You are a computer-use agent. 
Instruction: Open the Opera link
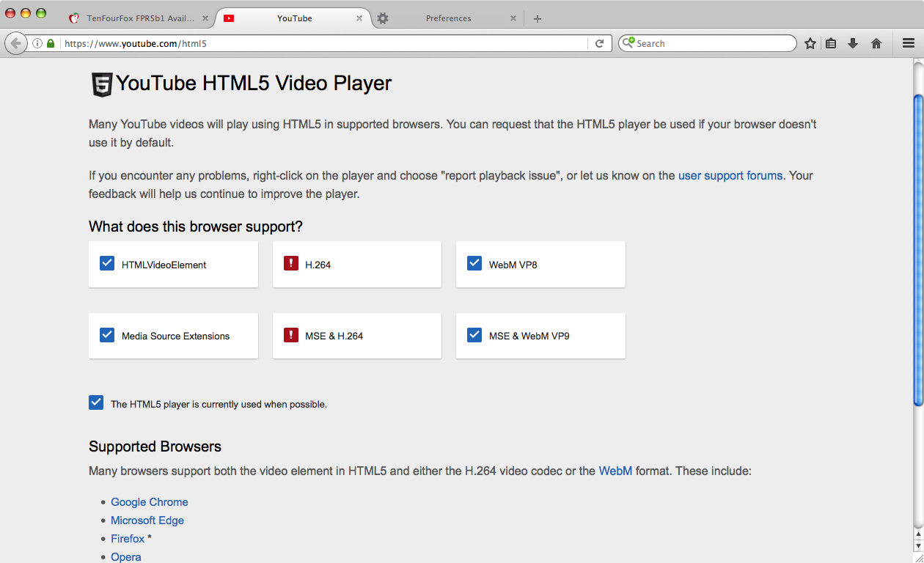point(126,557)
